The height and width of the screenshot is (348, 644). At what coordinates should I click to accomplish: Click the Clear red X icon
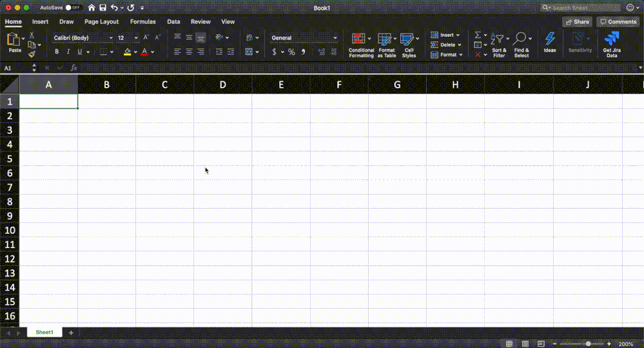tap(478, 55)
